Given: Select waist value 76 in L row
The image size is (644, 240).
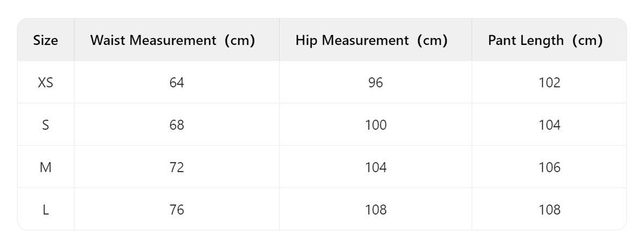Looking at the screenshot, I should point(177,209).
